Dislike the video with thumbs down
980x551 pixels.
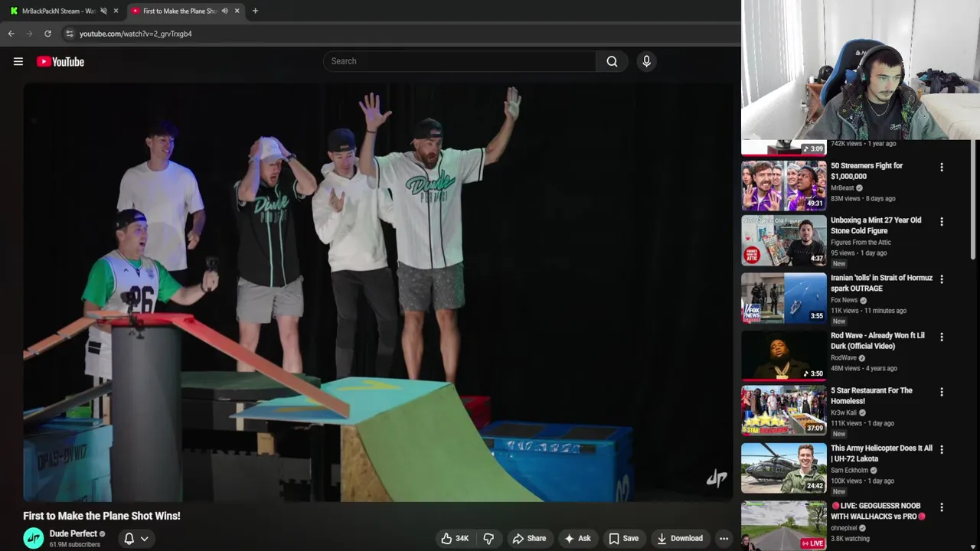coord(488,539)
